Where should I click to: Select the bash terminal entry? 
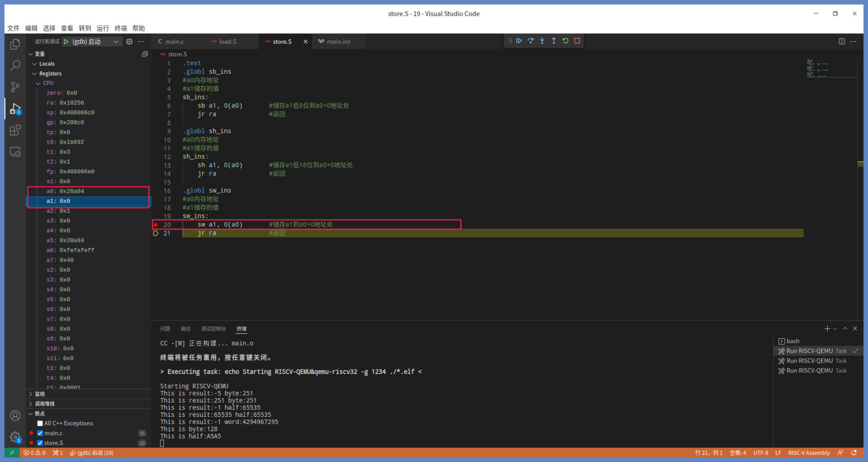(793, 341)
